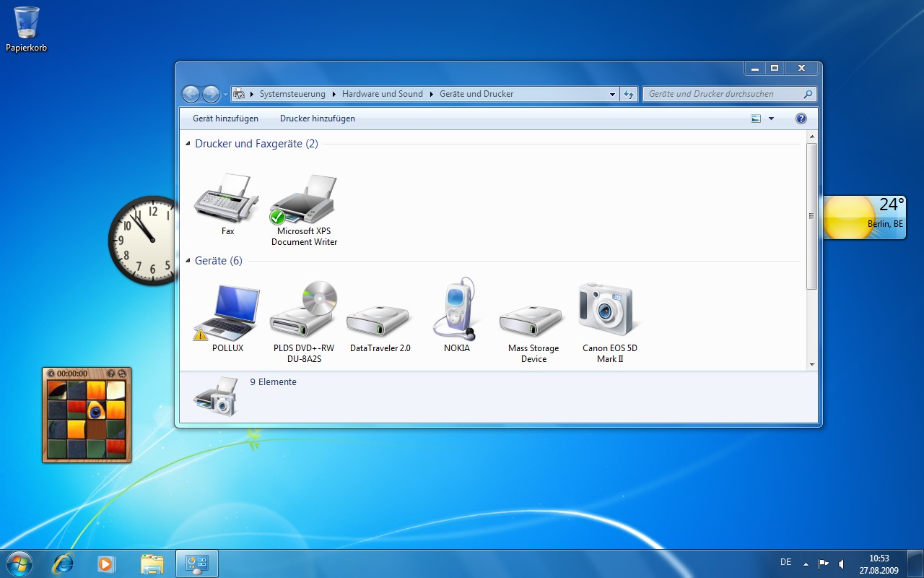Open the view options dropdown
924x578 pixels.
[x=771, y=118]
